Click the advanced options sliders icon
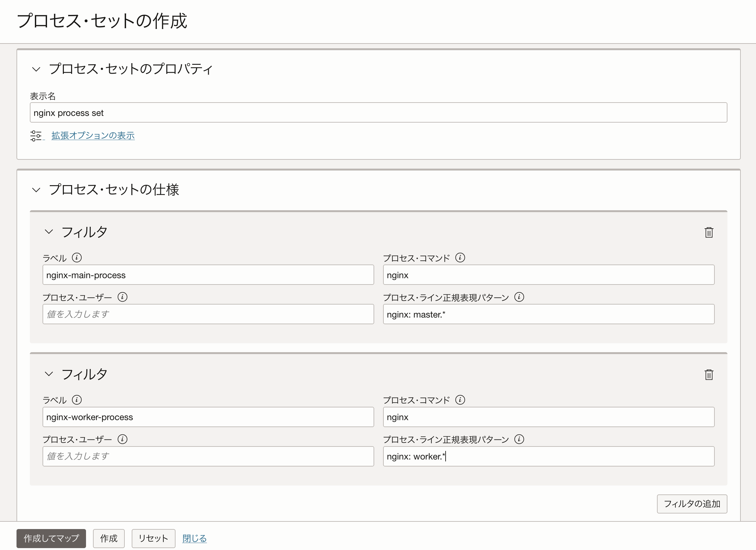 (36, 136)
